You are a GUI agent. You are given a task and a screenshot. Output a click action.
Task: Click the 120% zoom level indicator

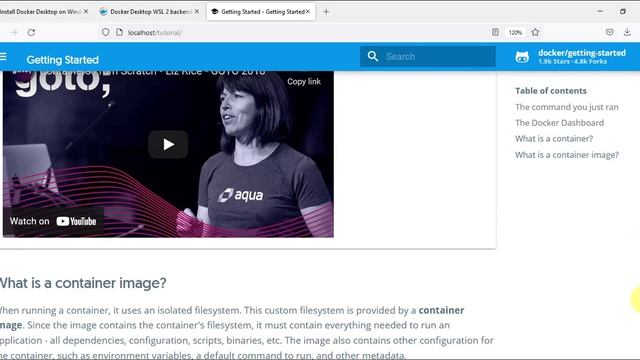click(515, 32)
